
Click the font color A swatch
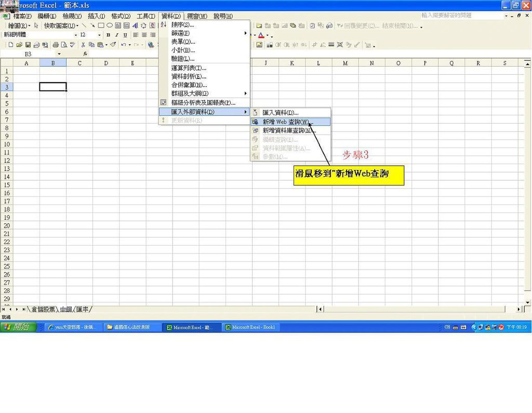261,35
